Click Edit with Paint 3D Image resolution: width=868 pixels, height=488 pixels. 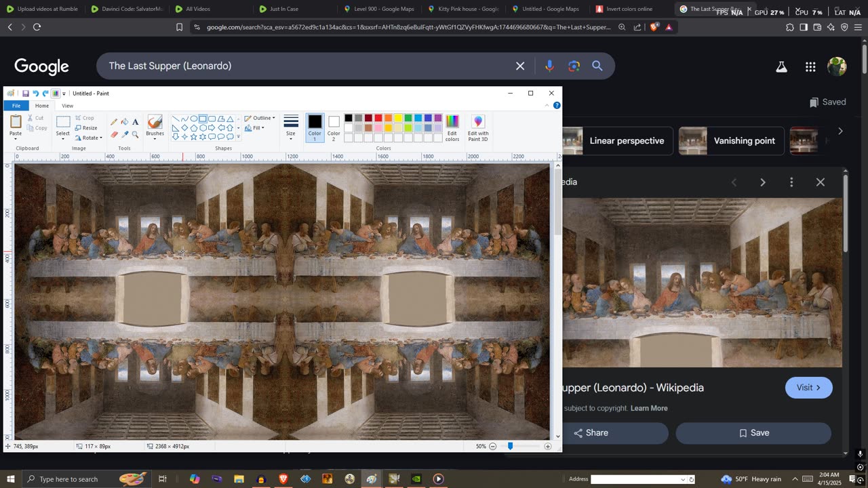click(x=478, y=127)
